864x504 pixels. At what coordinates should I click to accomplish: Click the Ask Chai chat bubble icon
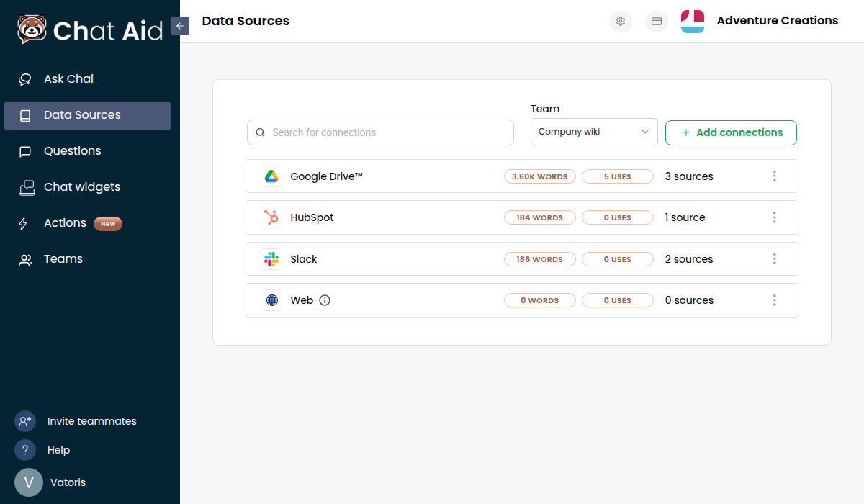(25, 79)
